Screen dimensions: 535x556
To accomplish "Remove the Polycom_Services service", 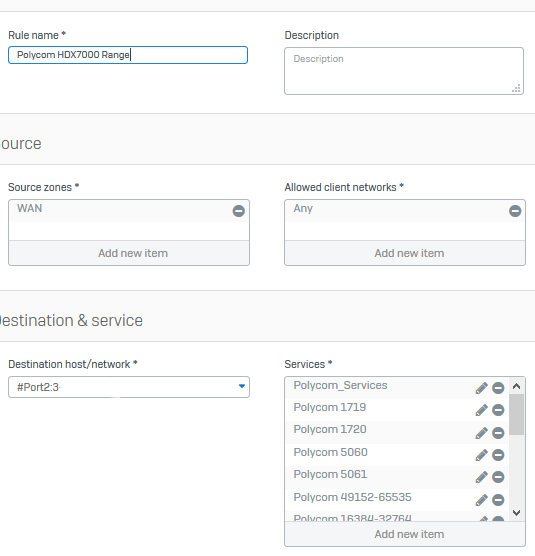I will pos(498,388).
